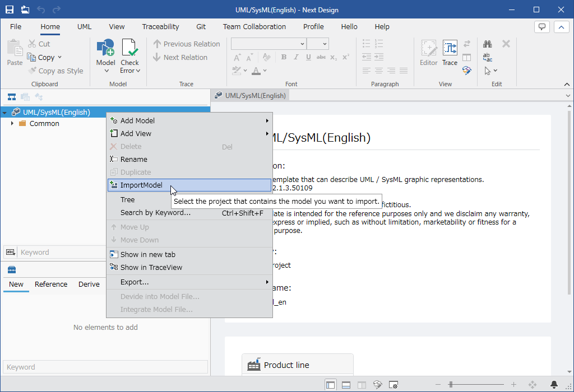
Task: Switch to the Reference tab
Action: click(51, 284)
